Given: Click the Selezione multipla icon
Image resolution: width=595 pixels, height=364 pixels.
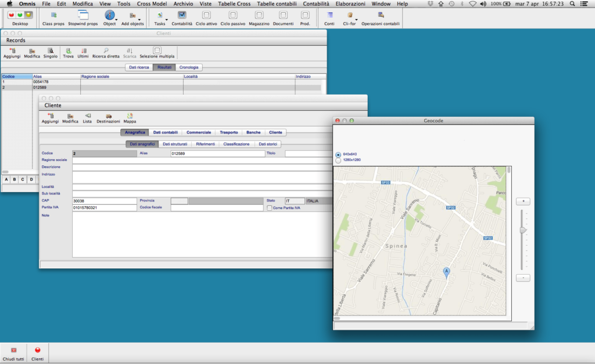Looking at the screenshot, I should click(x=157, y=52).
